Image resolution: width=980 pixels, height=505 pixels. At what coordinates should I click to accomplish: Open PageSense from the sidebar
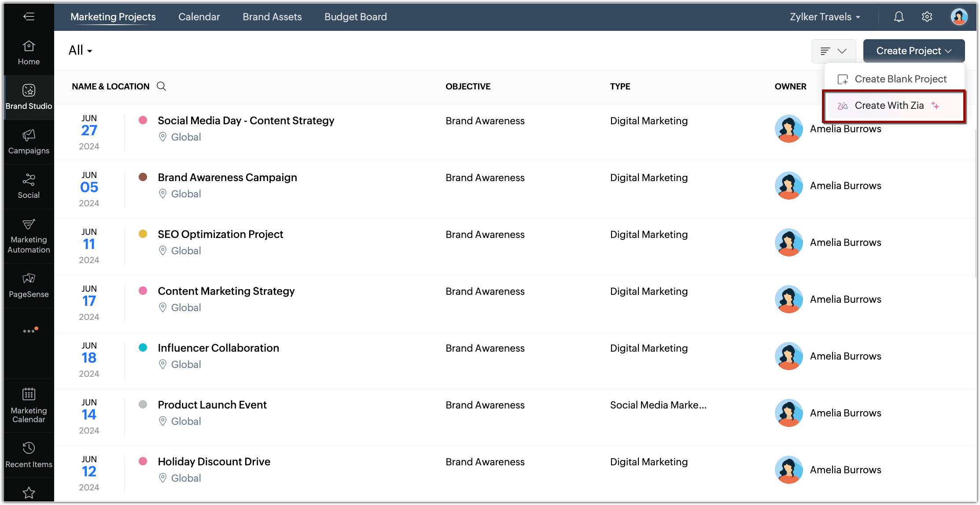(x=29, y=285)
